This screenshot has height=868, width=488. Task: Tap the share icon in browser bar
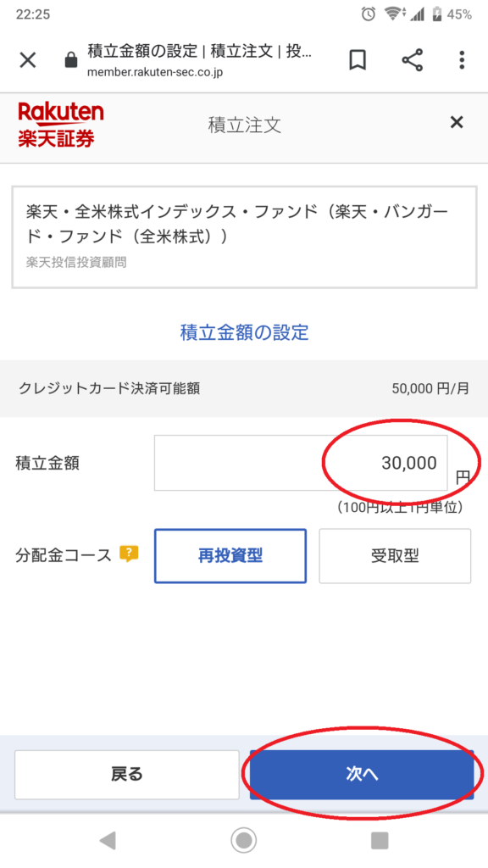coord(413,60)
